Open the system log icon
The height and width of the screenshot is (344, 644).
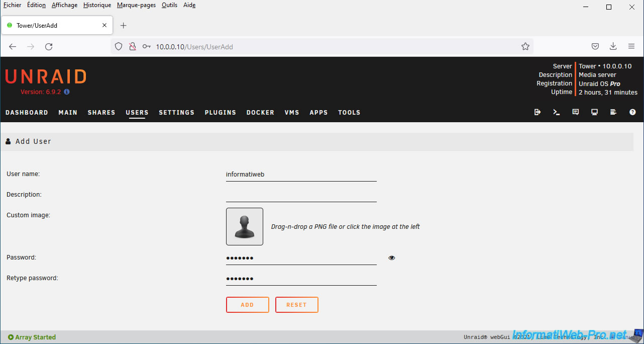[613, 112]
